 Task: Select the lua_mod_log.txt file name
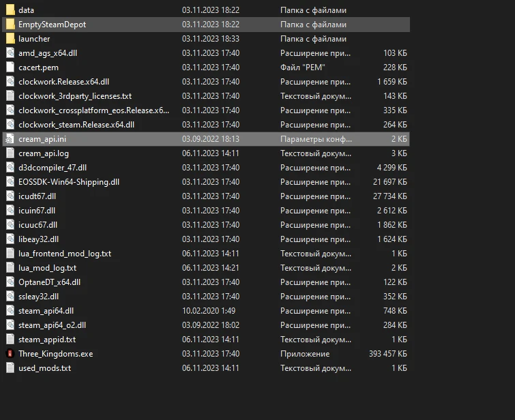[x=47, y=268]
